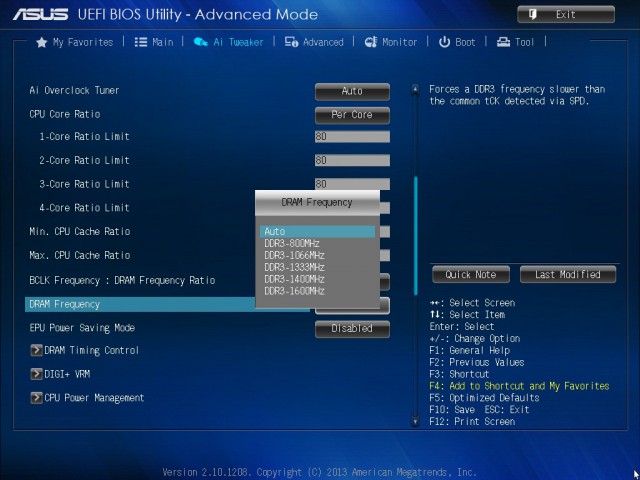640x480 pixels.
Task: Click F5: Optimized Defaults hint
Action: tap(484, 398)
